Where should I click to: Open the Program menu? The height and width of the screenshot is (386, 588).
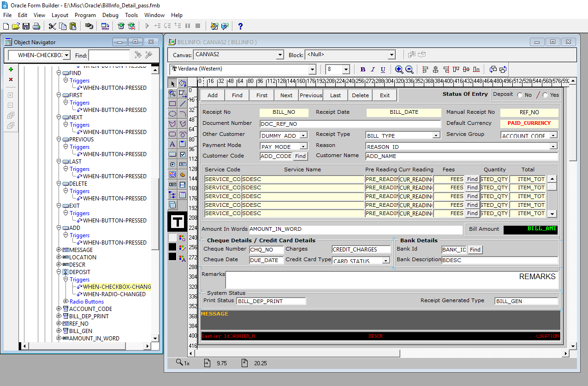pyautogui.click(x=85, y=15)
